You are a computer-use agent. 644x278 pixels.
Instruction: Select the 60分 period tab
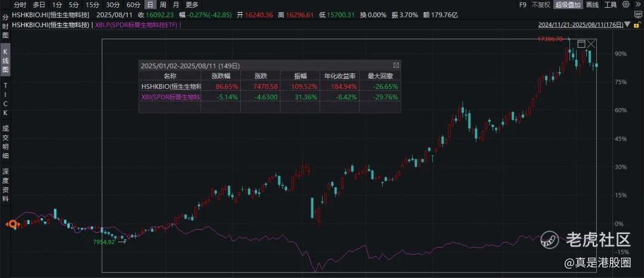pos(133,5)
